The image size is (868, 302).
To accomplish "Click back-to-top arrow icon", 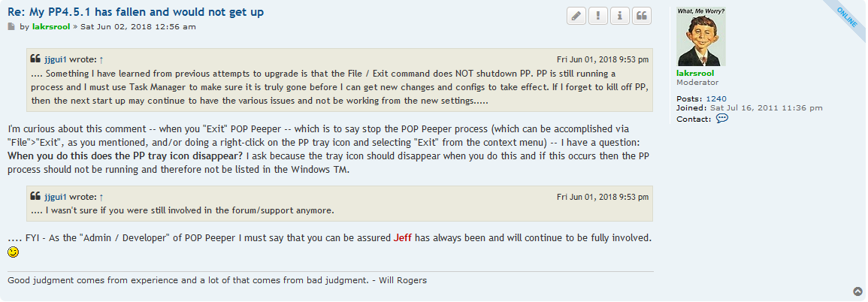I will coord(857,291).
